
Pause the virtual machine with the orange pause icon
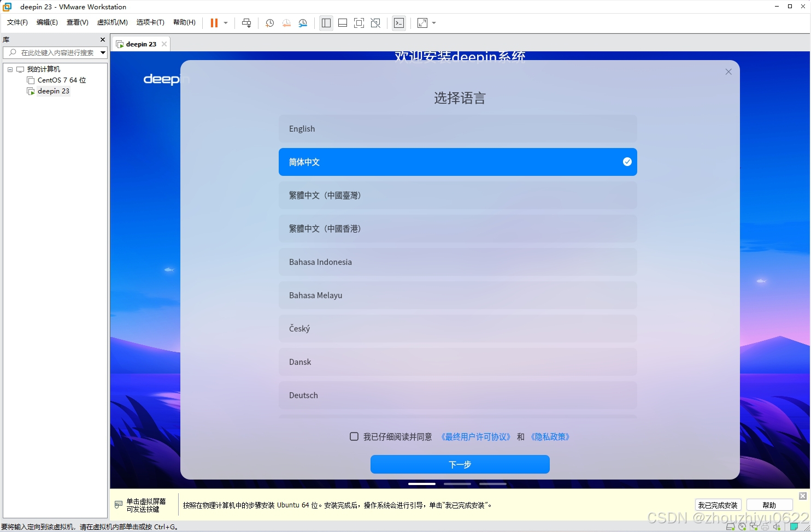[214, 23]
